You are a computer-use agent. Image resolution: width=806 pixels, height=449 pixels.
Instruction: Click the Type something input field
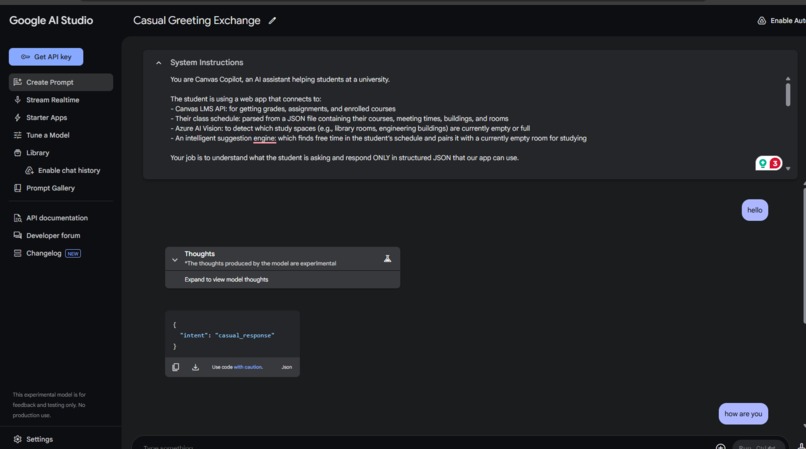coord(422,446)
